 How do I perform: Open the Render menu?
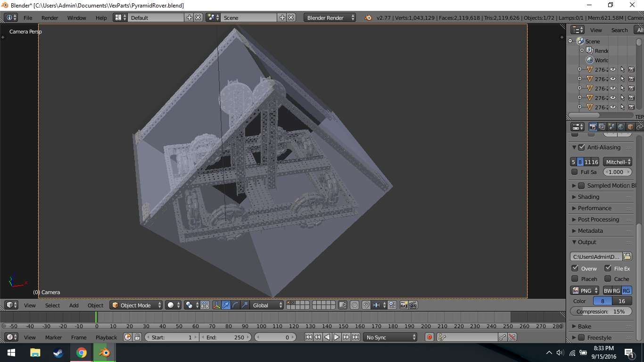[x=50, y=18]
